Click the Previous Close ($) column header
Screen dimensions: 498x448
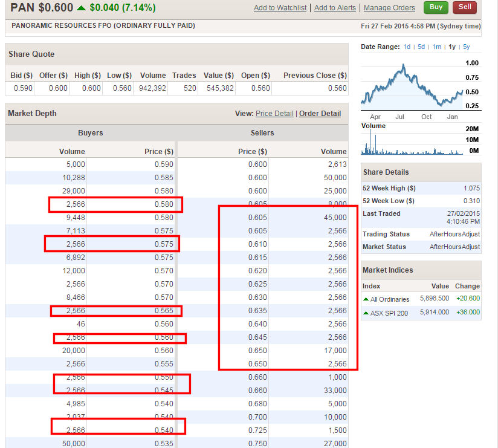click(x=315, y=76)
